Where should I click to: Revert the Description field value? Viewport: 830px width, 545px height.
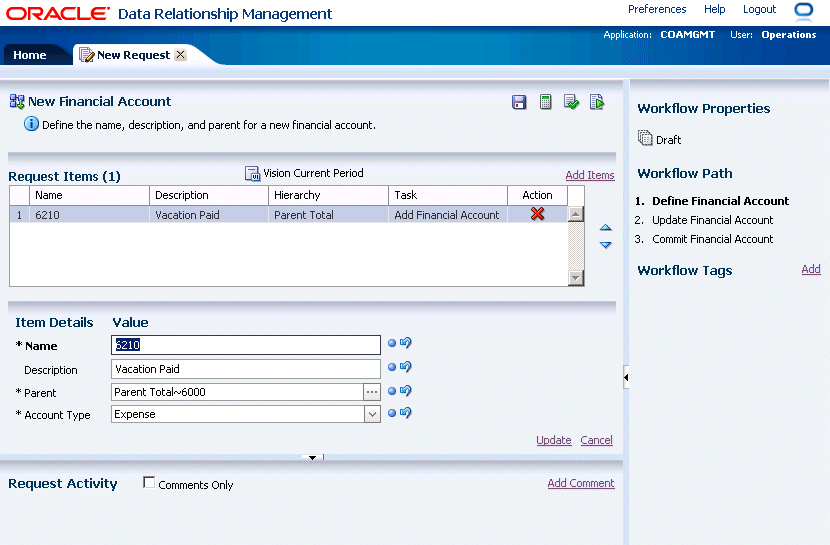pyautogui.click(x=406, y=366)
